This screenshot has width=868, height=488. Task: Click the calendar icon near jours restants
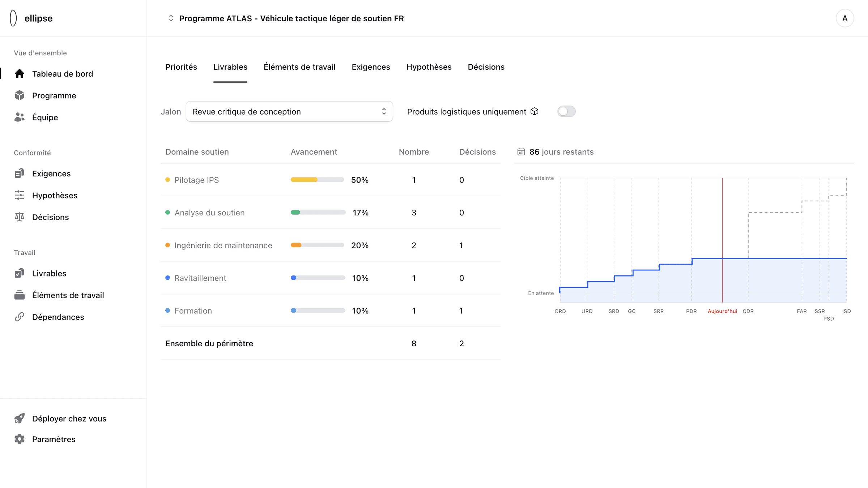tap(521, 152)
